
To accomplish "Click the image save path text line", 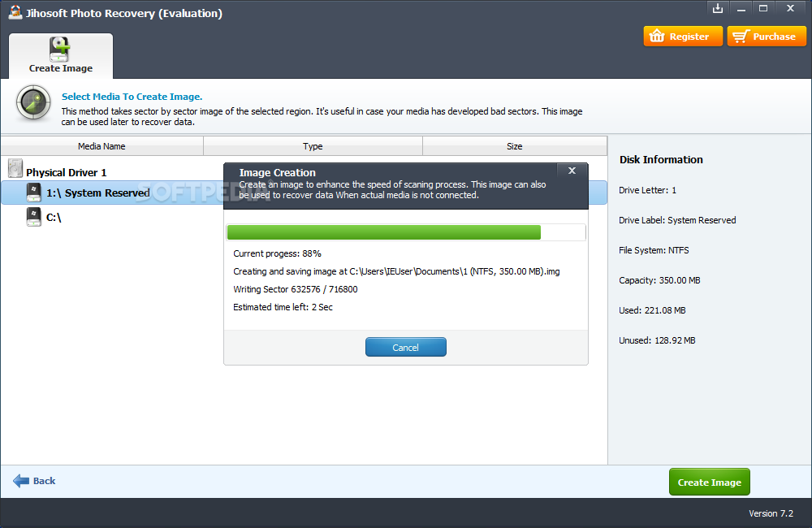I will tap(396, 271).
